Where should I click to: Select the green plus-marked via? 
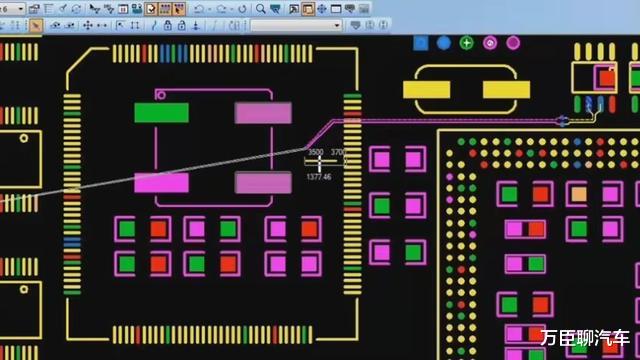(467, 43)
